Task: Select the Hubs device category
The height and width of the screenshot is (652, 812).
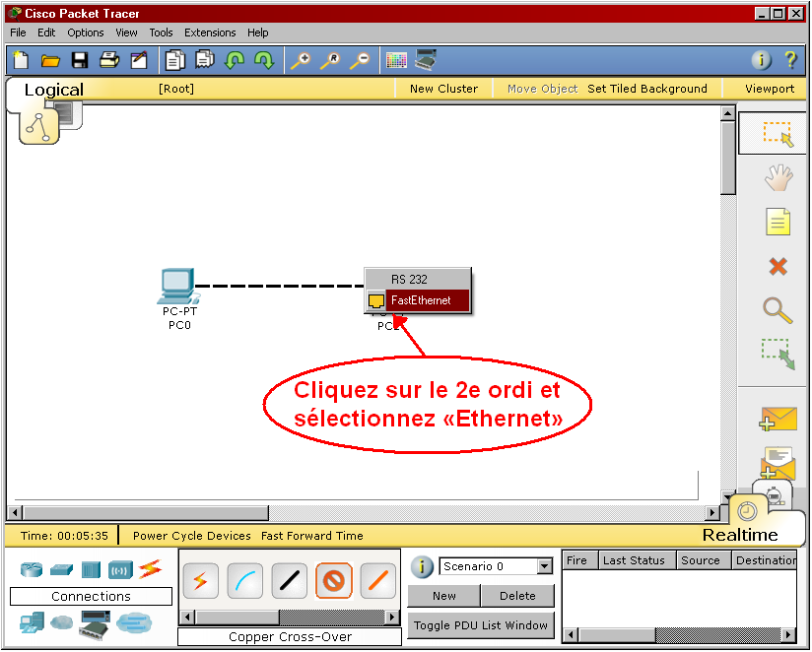Action: coord(91,569)
